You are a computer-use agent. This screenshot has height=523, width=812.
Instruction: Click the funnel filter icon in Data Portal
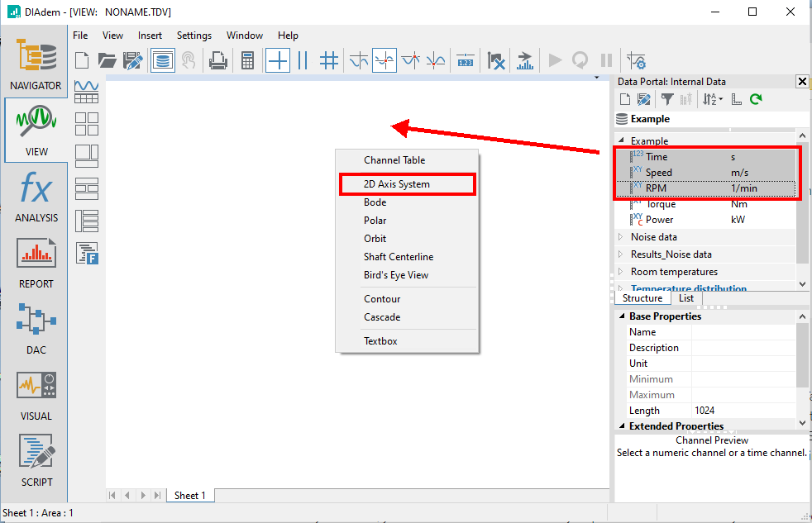(x=666, y=99)
